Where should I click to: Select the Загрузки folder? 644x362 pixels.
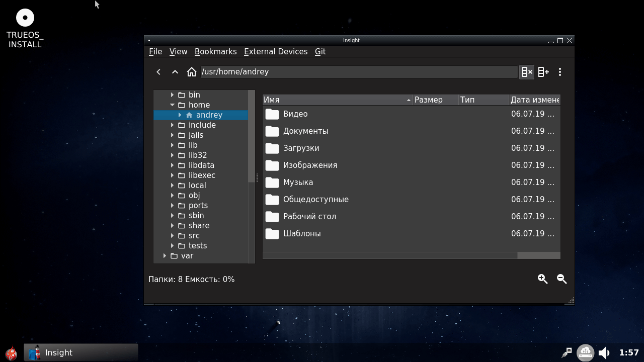(301, 148)
